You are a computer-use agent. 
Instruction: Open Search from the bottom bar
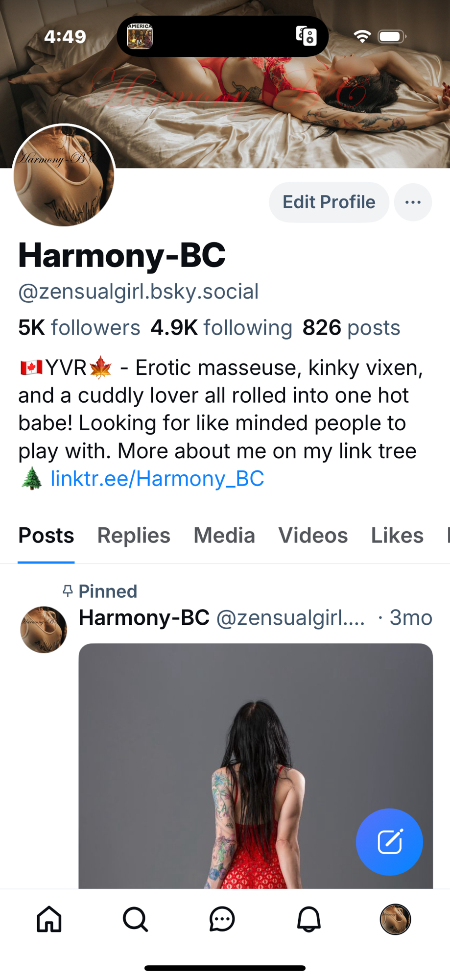136,919
